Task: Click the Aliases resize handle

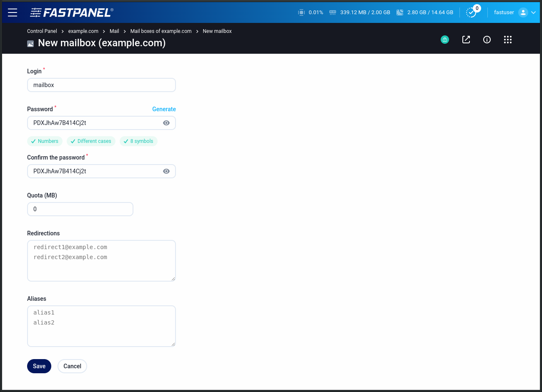Action: tap(173, 344)
